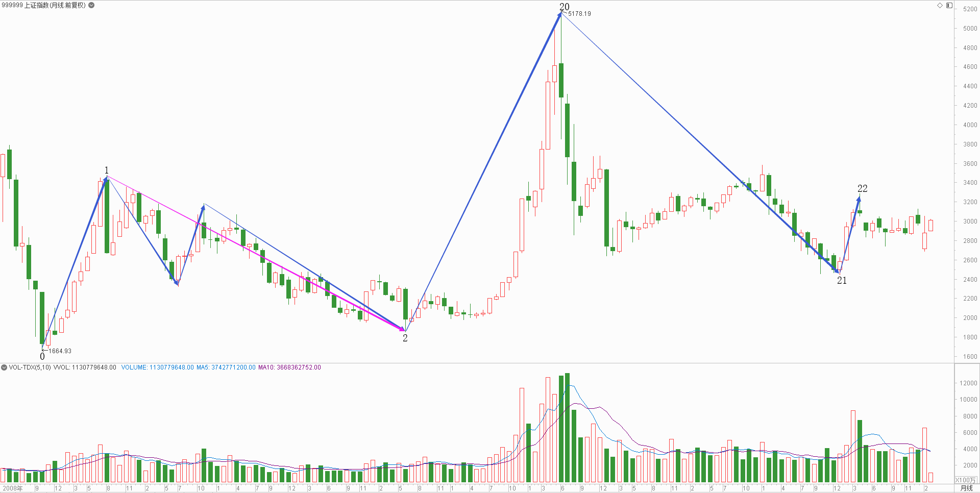Select wave label 0 at the 1664.93 low
The image size is (980, 493).
42,356
